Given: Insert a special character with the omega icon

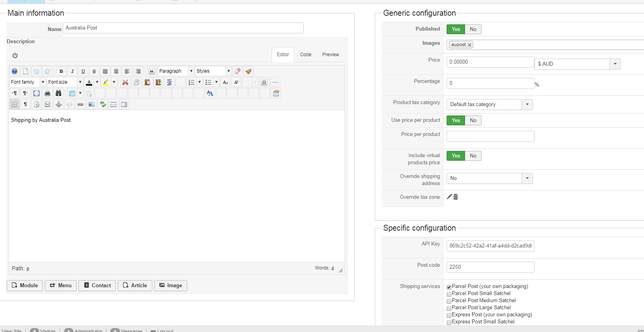Looking at the screenshot, I should (264, 82).
